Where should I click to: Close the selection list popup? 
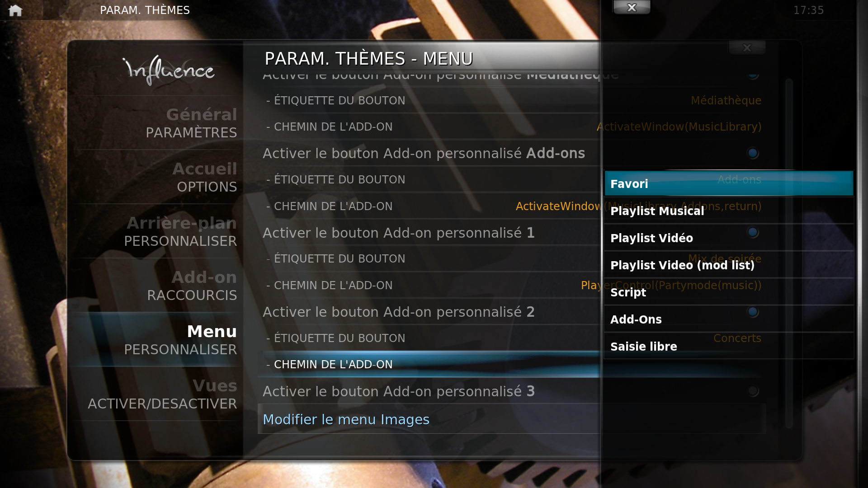[632, 7]
